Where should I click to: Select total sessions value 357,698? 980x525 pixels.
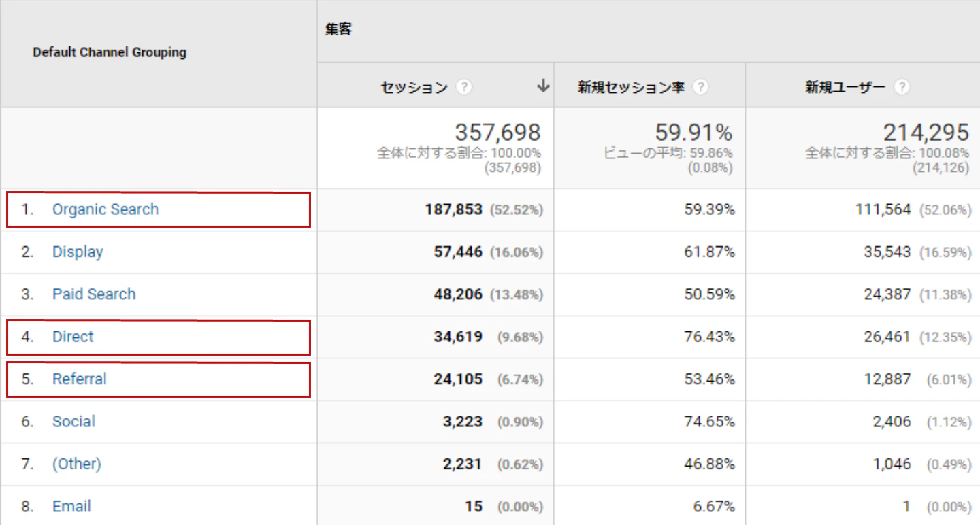[497, 132]
